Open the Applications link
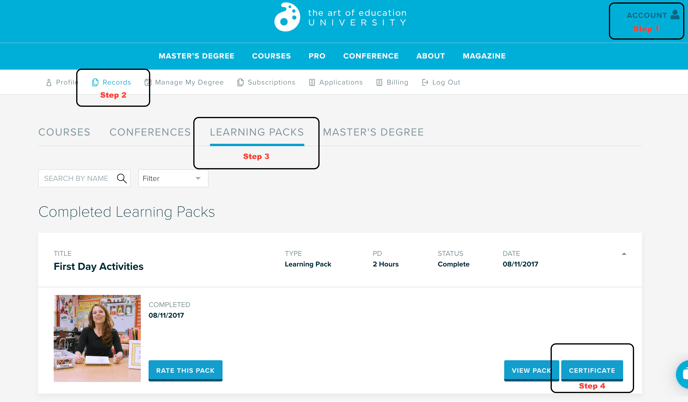Screen dimensions: 688x402 (x=341, y=83)
